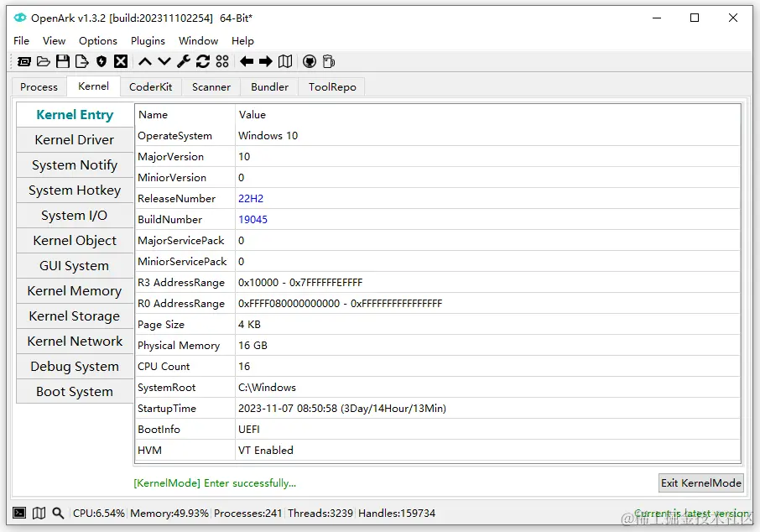Open the GitHub cat icon

[x=310, y=61]
